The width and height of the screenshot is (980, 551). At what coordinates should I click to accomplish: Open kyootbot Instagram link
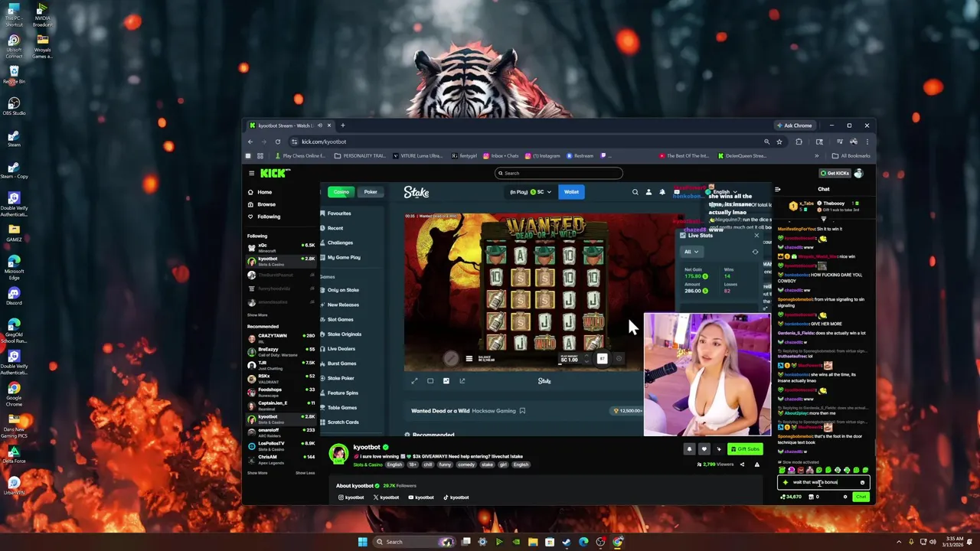point(351,497)
